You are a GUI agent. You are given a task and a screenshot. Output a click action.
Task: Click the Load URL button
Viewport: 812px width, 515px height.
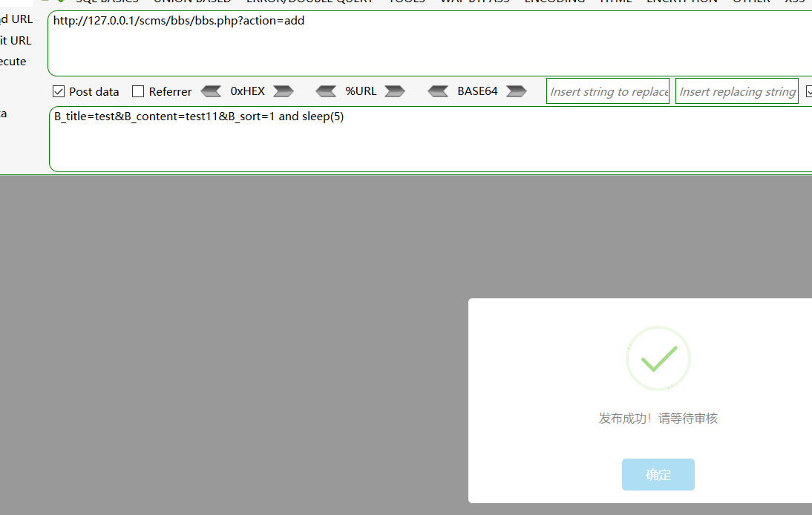pyautogui.click(x=16, y=19)
